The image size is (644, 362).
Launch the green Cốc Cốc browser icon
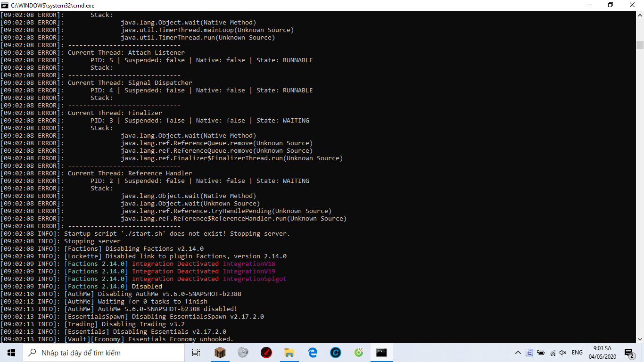[x=359, y=353]
